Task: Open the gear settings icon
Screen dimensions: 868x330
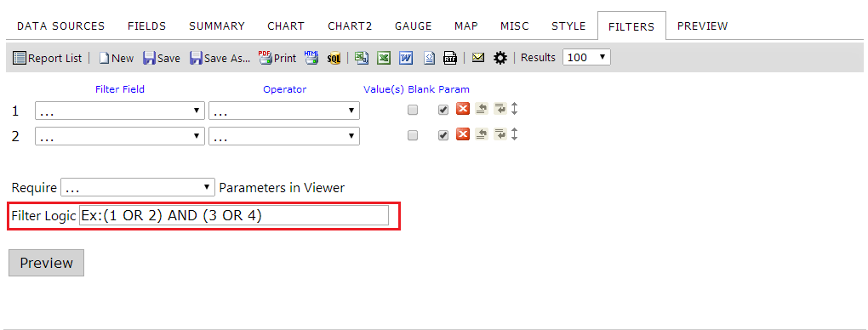Action: (x=500, y=58)
